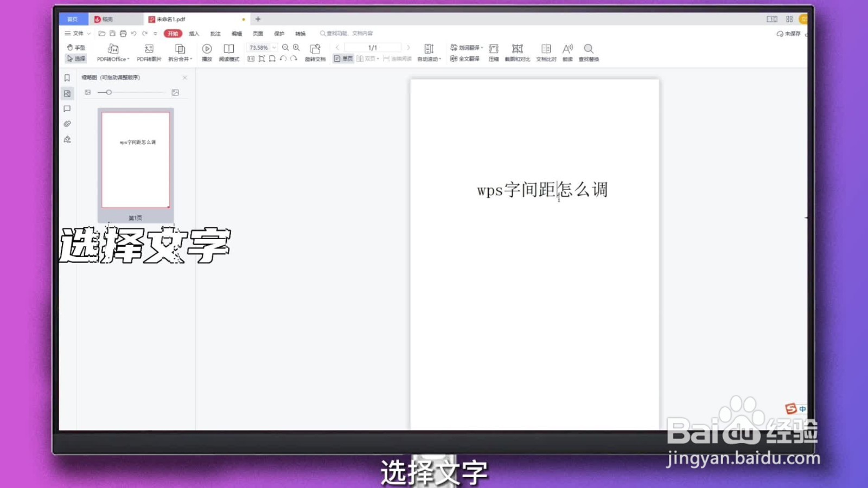The height and width of the screenshot is (488, 868).
Task: Open the 压缩 compress tool
Action: point(493,53)
